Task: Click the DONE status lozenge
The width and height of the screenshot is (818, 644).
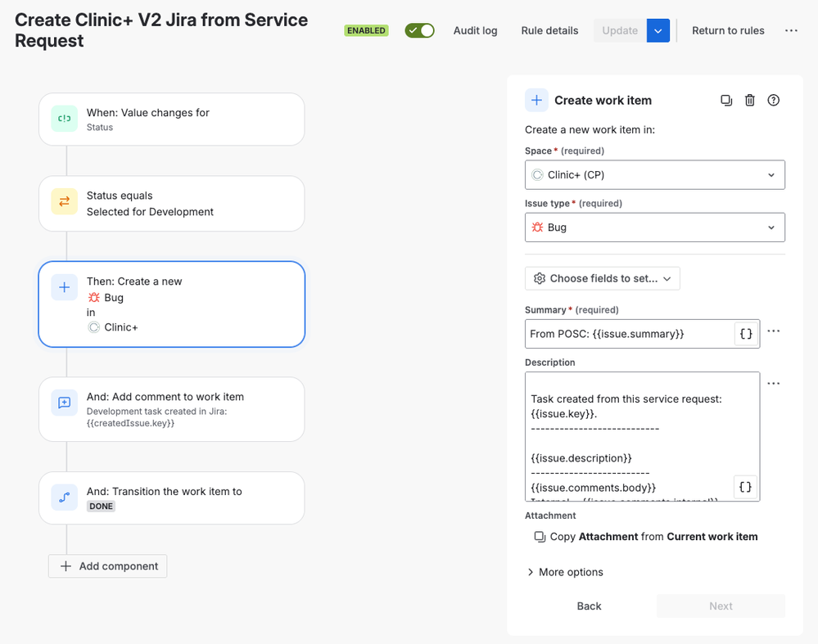Action: coord(101,507)
